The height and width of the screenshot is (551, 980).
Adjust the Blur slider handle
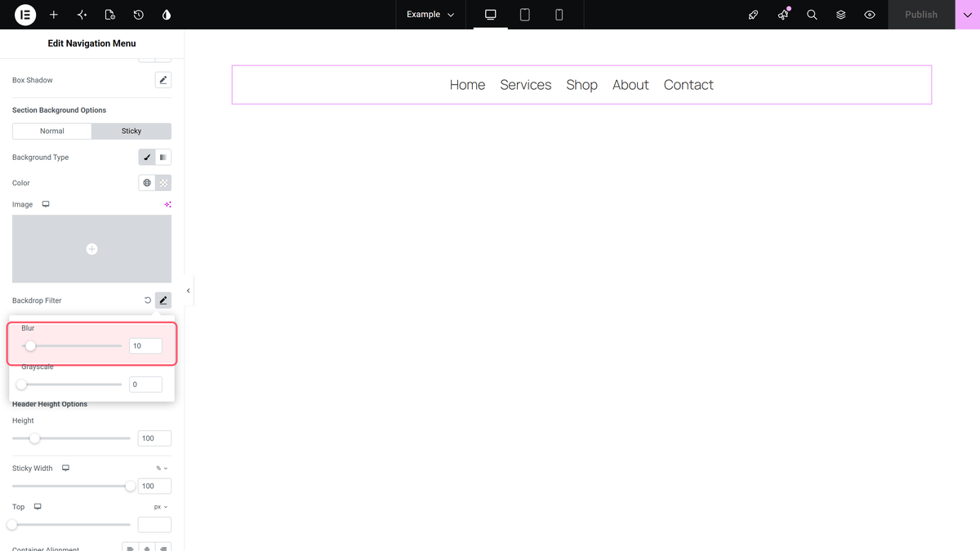pos(30,346)
